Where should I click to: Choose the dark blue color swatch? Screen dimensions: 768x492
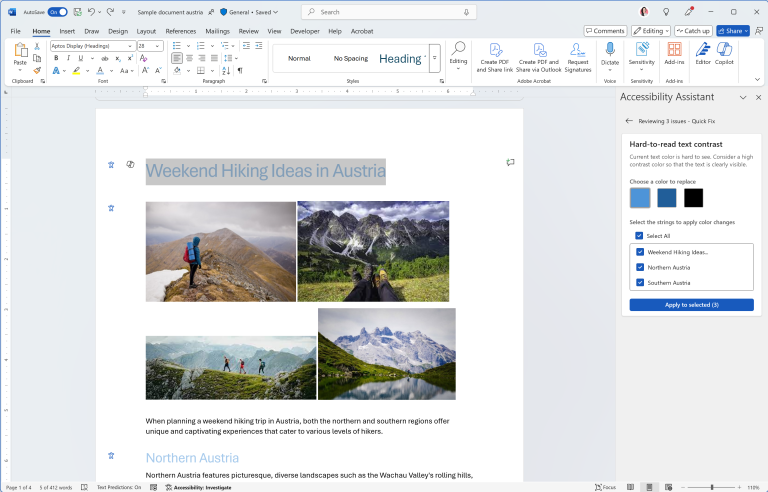(667, 197)
